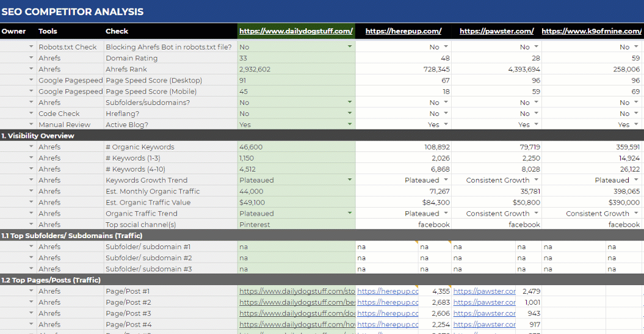Open k9ofmine's Organic Traffic Trend dropdown

(x=635, y=214)
